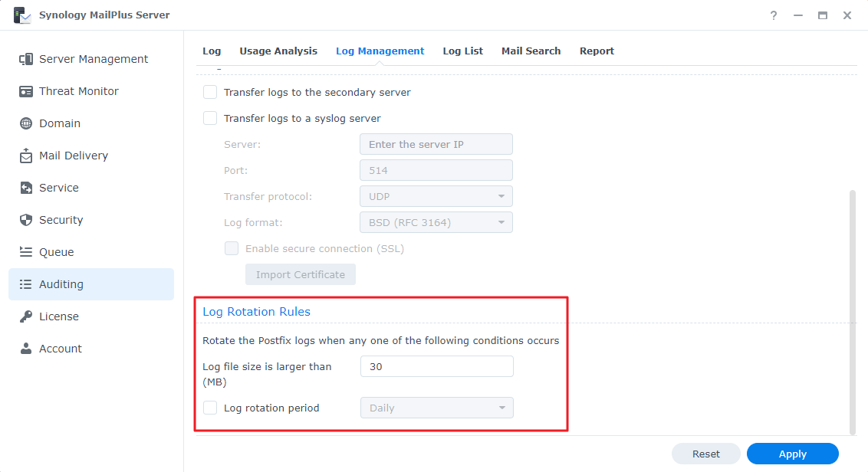Open the Domain section globe icon

tap(25, 123)
